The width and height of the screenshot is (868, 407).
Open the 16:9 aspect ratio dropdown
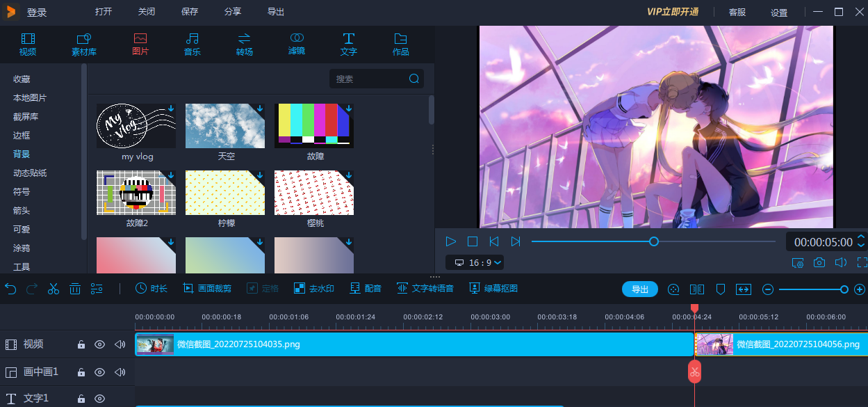[x=475, y=263]
